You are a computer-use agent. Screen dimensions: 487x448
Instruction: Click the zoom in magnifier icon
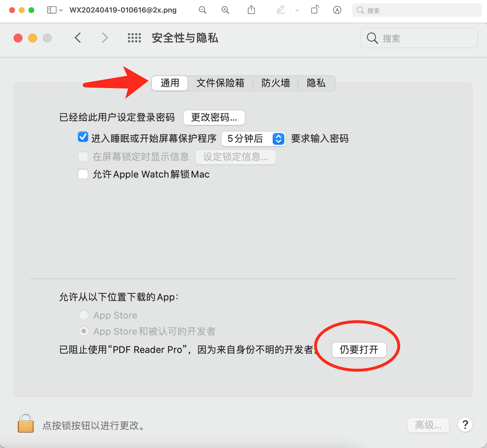[x=225, y=10]
